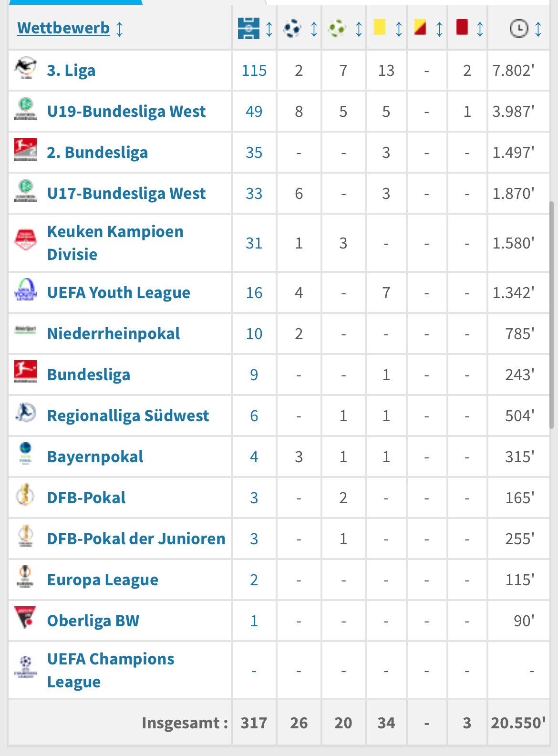Toggle sort arrows beside clock icon

(x=538, y=29)
